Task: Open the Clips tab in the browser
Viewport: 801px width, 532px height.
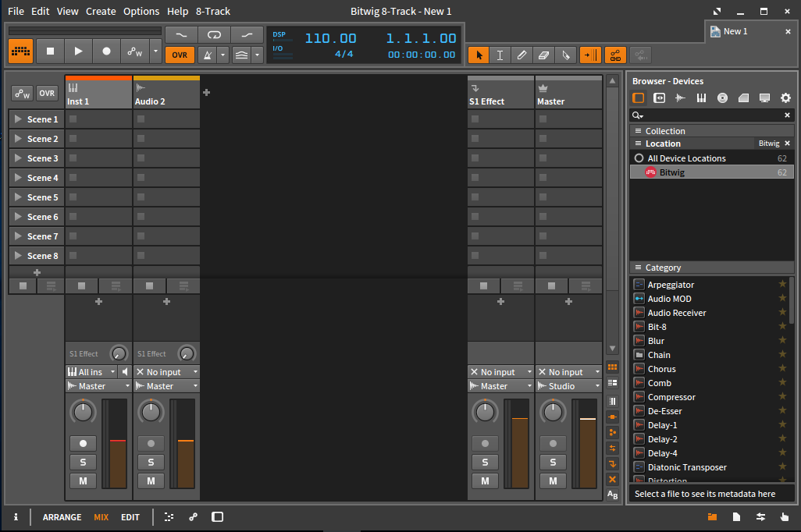Action: point(743,98)
